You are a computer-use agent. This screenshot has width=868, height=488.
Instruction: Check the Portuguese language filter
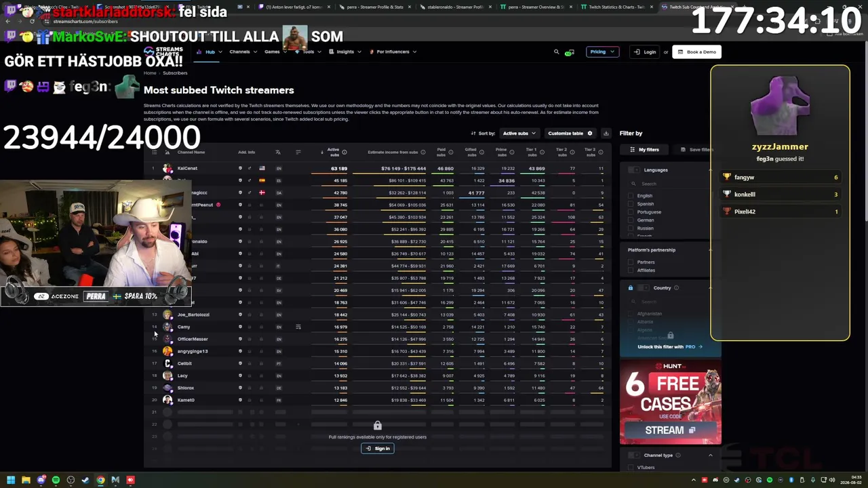tap(631, 212)
